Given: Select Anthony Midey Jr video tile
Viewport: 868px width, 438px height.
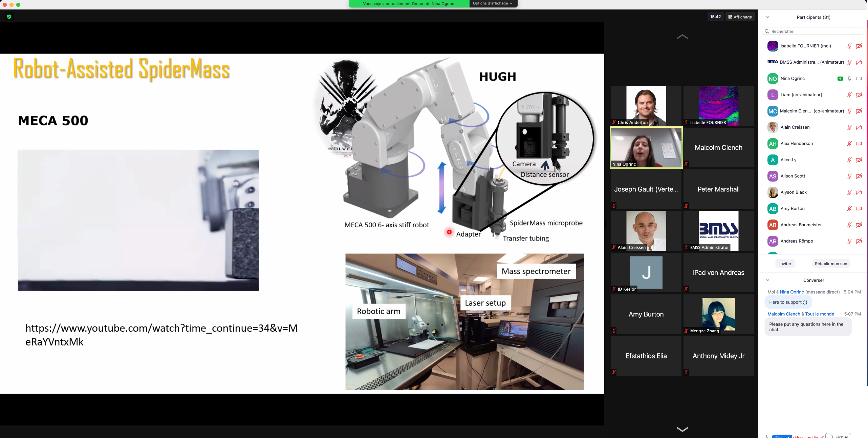Looking at the screenshot, I should 718,356.
